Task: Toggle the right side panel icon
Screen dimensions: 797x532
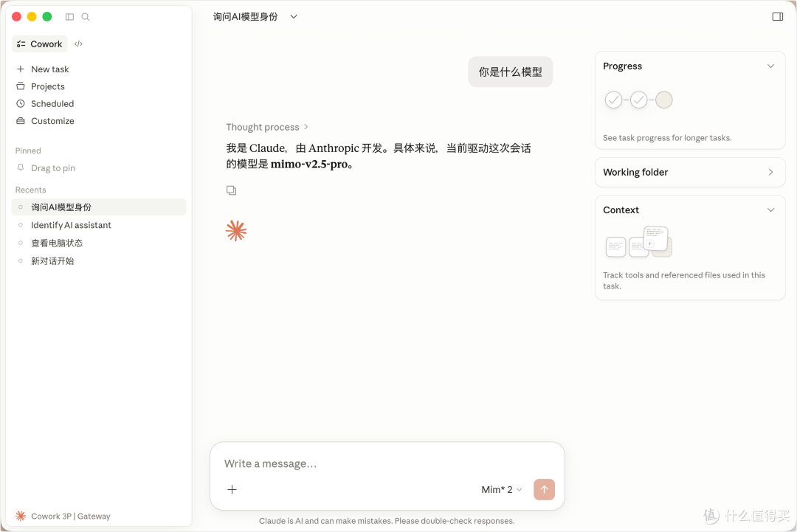Action: 778,17
